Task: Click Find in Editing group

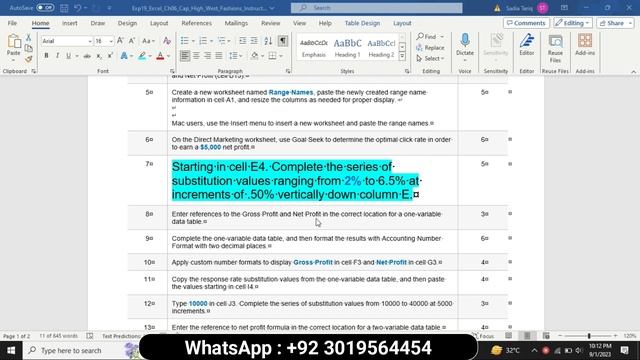Action: [x=427, y=37]
